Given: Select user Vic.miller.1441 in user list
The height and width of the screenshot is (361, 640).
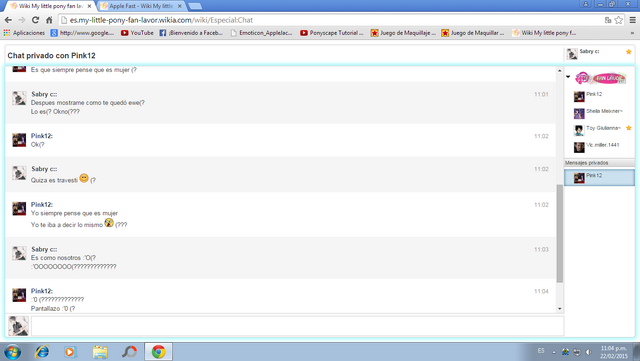Looking at the screenshot, I should (600, 147).
